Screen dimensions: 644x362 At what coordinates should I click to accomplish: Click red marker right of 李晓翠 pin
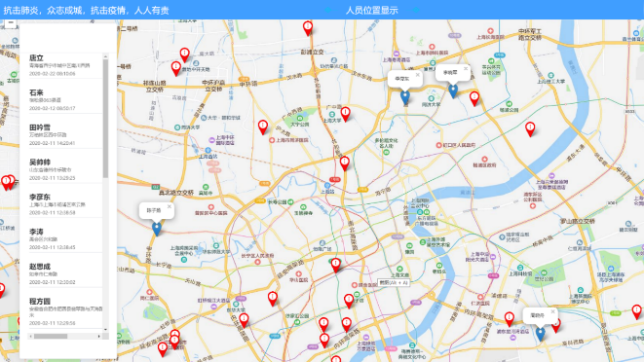pos(474,99)
